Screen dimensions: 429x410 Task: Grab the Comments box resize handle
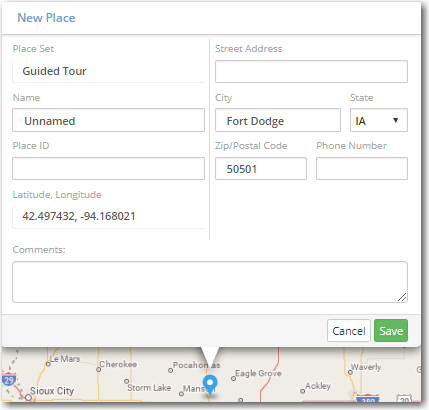(x=402, y=297)
